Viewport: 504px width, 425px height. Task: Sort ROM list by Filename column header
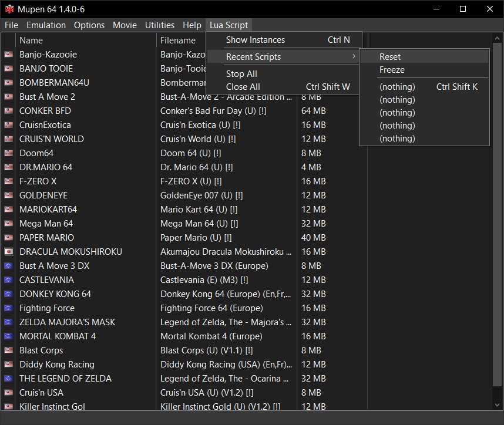pyautogui.click(x=181, y=41)
